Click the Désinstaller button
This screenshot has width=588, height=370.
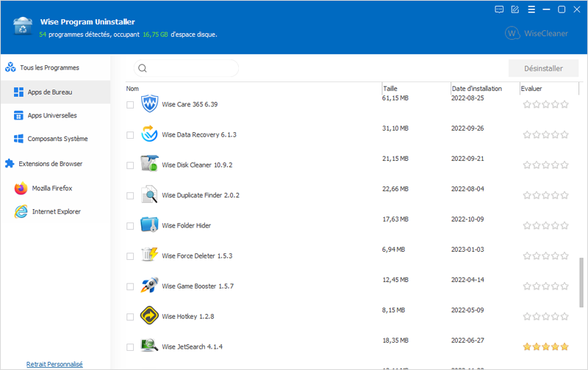point(543,68)
